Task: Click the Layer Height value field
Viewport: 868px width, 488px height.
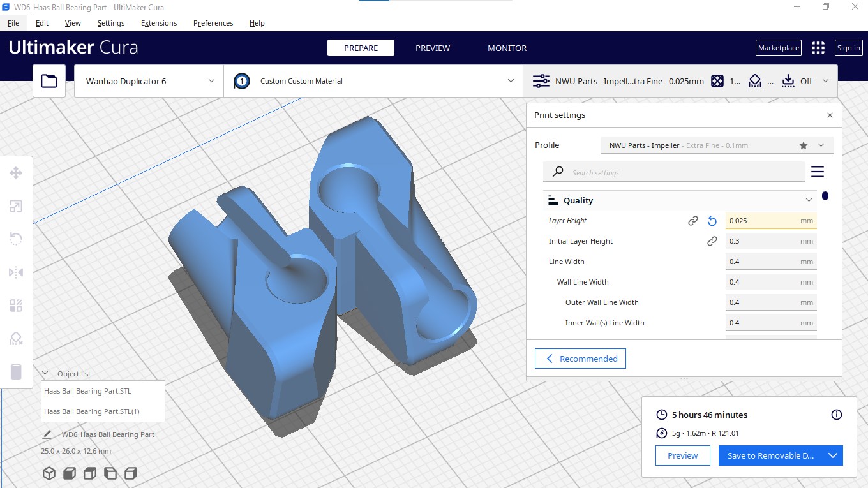Action: [771, 221]
